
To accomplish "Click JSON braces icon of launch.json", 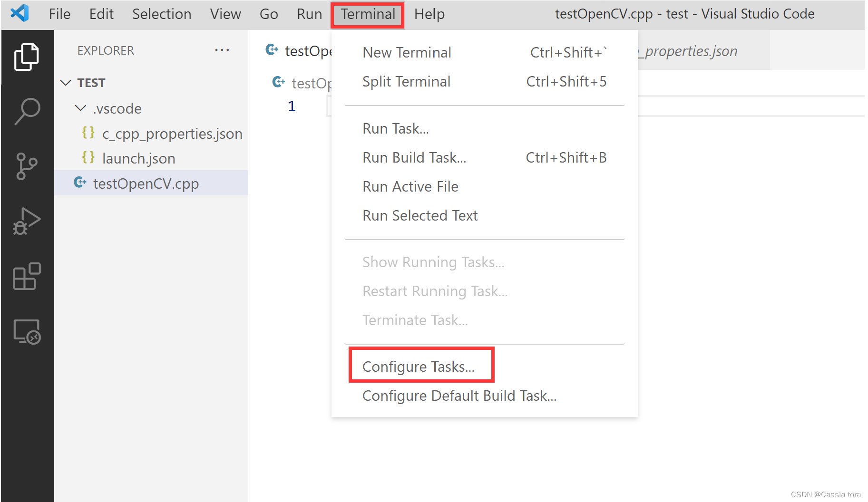I will [88, 157].
